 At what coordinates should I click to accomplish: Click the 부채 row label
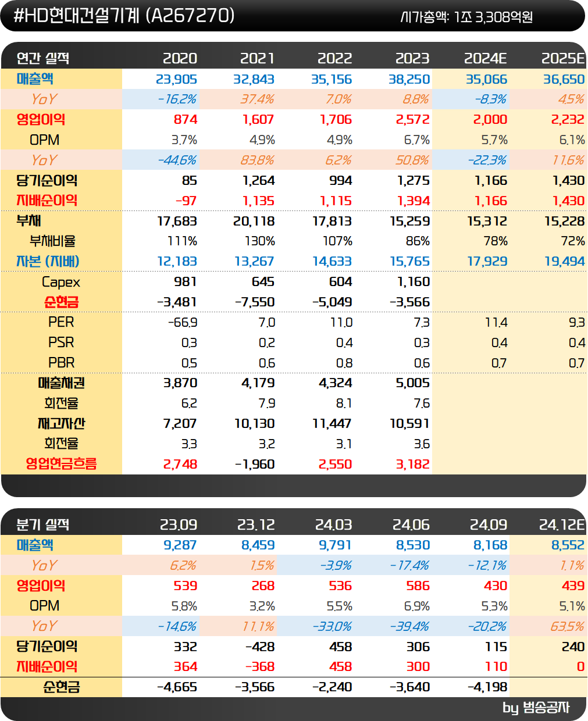[x=28, y=221]
